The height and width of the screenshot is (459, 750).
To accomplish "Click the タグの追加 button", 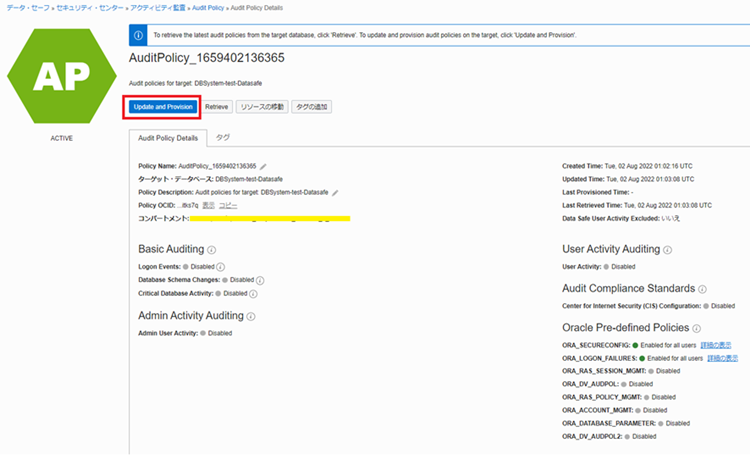I will click(311, 106).
